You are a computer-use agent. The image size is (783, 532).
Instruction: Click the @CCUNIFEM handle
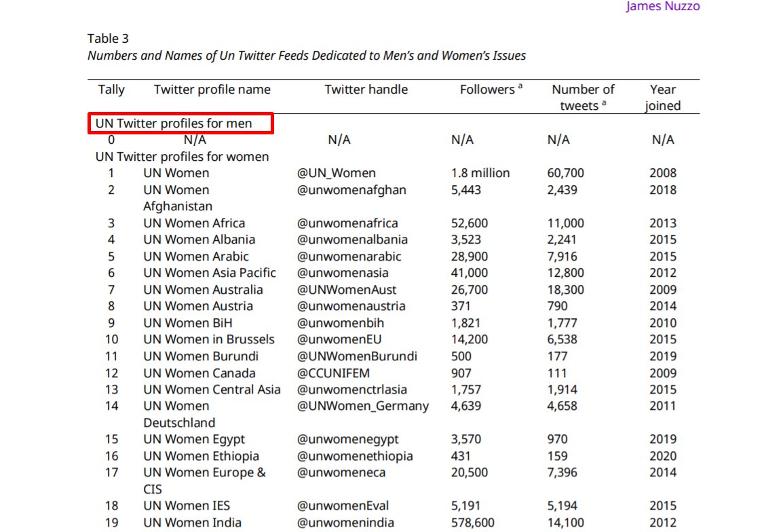click(x=334, y=374)
